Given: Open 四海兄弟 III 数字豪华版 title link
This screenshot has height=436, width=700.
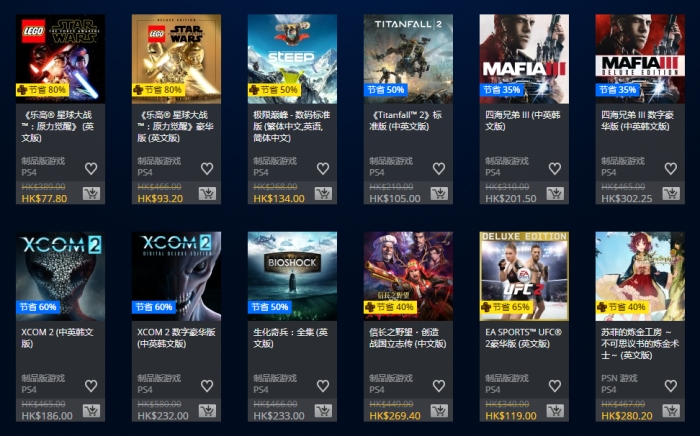Looking at the screenshot, I should coord(637,120).
